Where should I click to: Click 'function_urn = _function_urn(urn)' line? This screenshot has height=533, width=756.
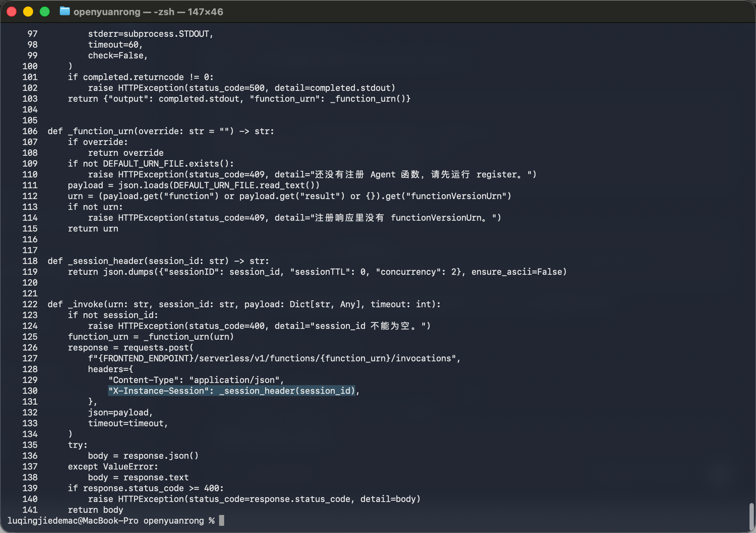click(x=151, y=337)
